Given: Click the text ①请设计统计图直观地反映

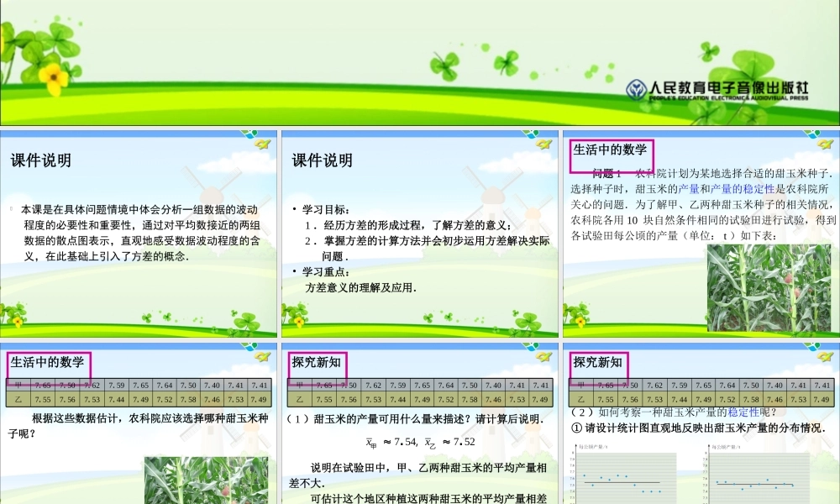Looking at the screenshot, I should (x=698, y=428).
